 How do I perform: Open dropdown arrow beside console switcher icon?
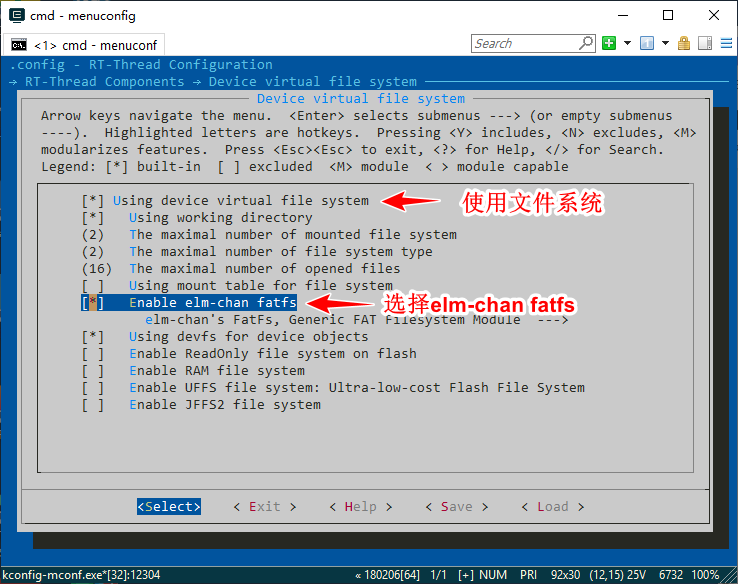click(x=664, y=43)
